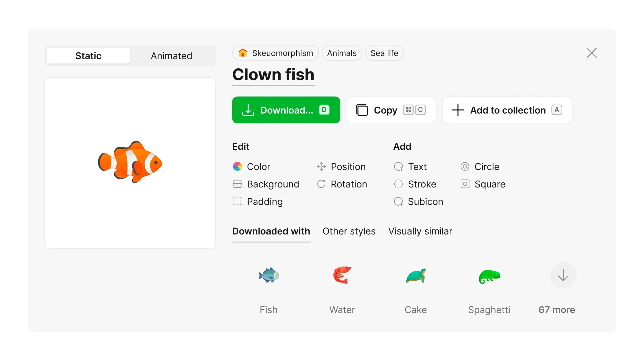Open the Color wheel editor
Viewport: 644px width, 361px height.
[x=237, y=167]
